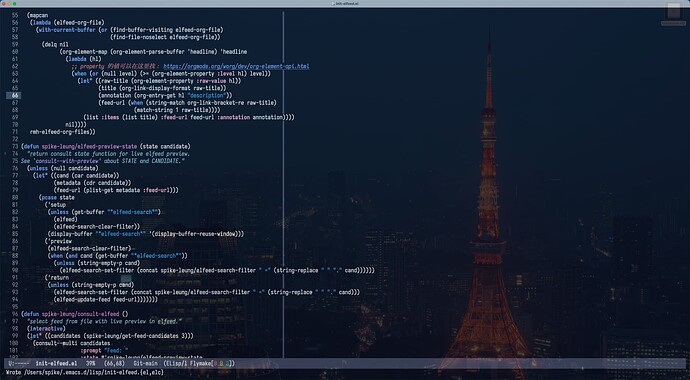The width and height of the screenshot is (690, 380).
Task: Click (interactive) on line 98
Action: [46, 329]
